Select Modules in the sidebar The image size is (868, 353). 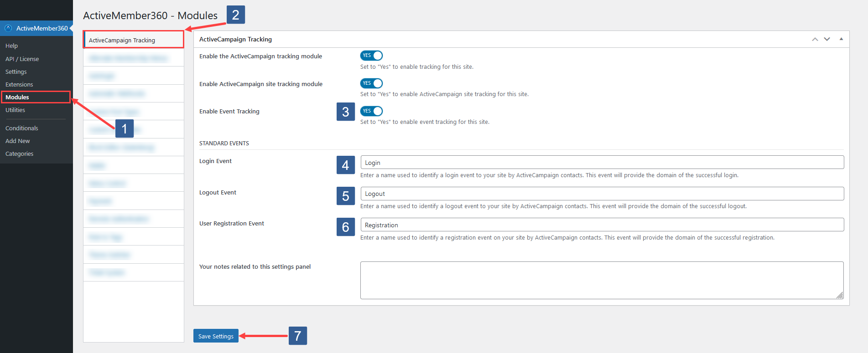17,97
